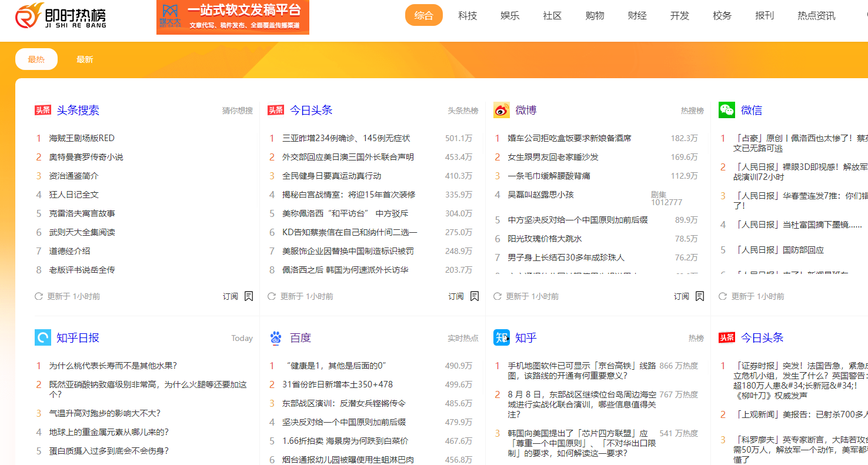Open 气温升高对跑步的影响大不大 question
The image size is (868, 465).
(105, 413)
